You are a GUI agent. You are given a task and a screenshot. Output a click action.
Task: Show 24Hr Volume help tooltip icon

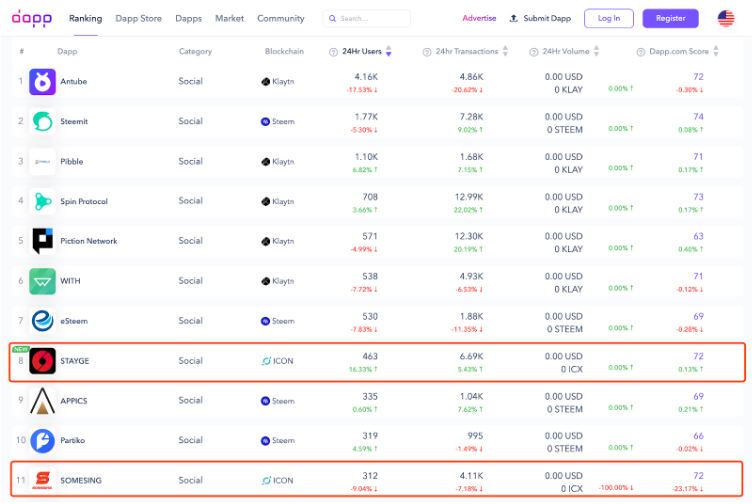[533, 52]
